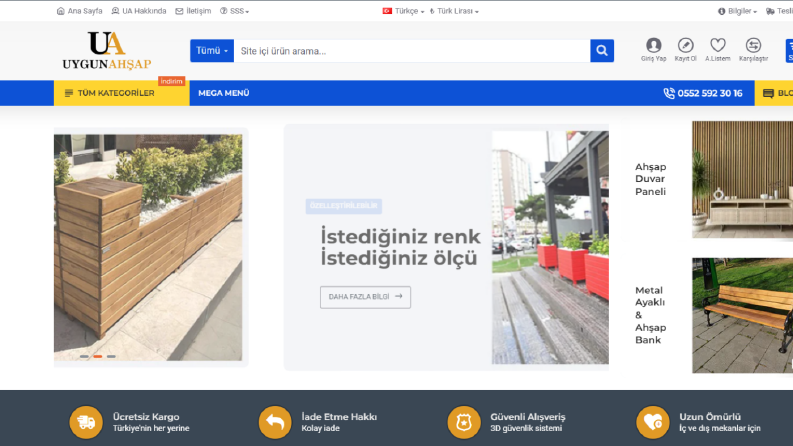Click the UA Hakkında people icon
Viewport: 793px width, 446px height.
[115, 11]
